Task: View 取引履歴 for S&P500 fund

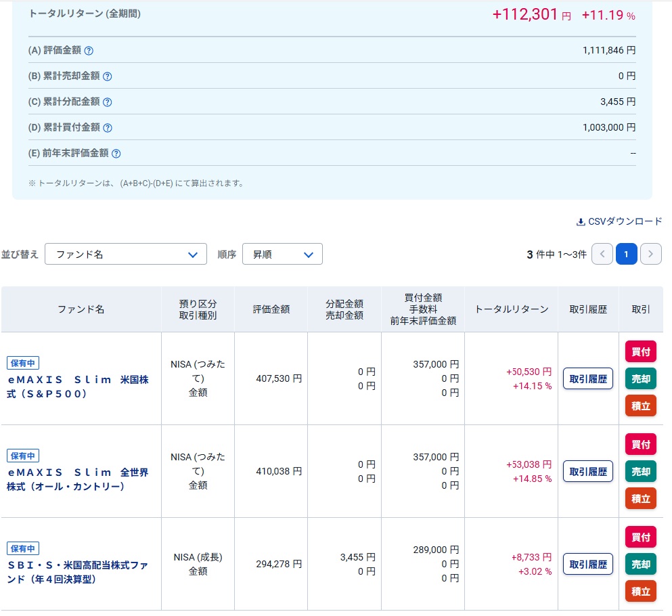Action: (588, 378)
